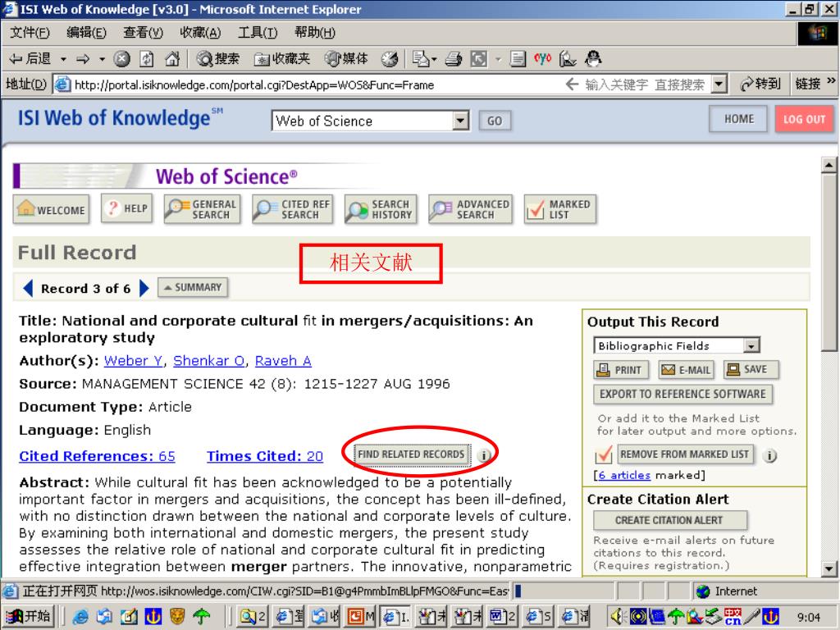The height and width of the screenshot is (630, 840).
Task: Open the Bibliographic Fields dropdown
Action: [x=676, y=345]
